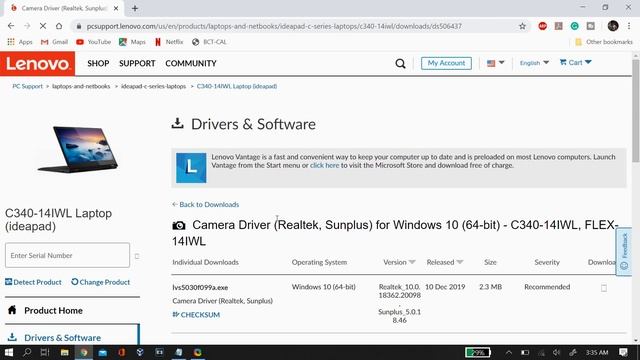Open BCT-CAL bookmark
The width and height of the screenshot is (640, 360).
pos(209,42)
